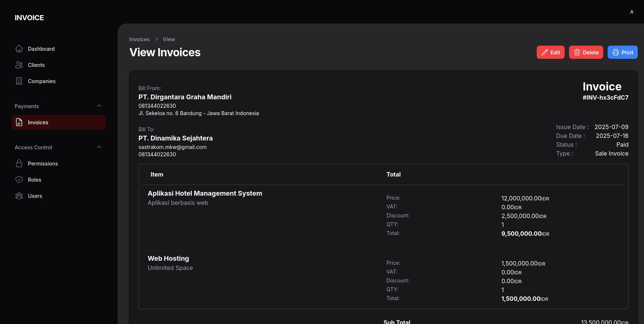Screen dimensions: 644x324
Task: Click the Roles shield icon
Action: pyautogui.click(x=19, y=180)
